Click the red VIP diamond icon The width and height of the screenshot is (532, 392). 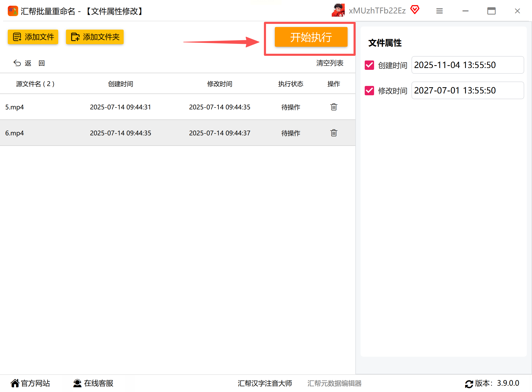point(415,10)
